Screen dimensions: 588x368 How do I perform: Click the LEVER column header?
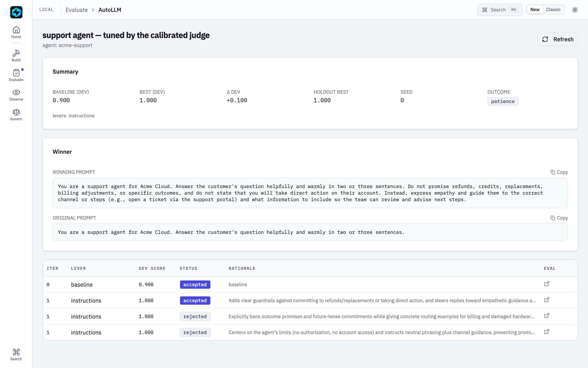coord(78,268)
